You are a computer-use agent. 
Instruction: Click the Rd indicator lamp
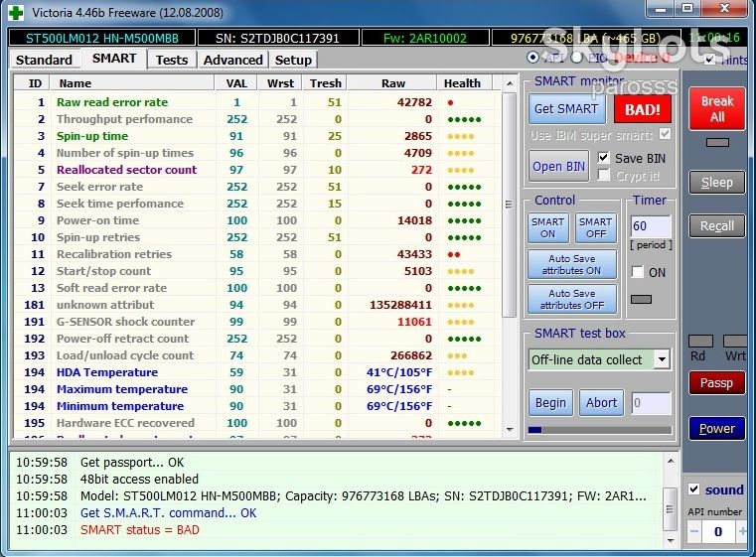(701, 342)
